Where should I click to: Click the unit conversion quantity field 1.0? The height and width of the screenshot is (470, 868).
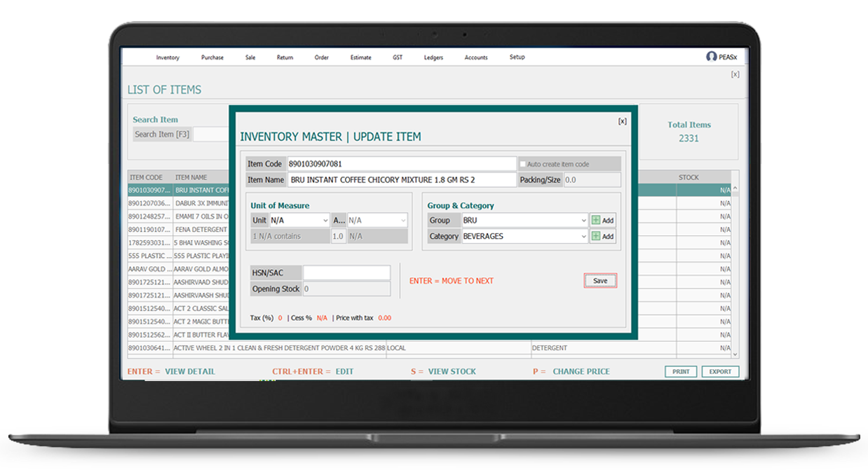(338, 236)
